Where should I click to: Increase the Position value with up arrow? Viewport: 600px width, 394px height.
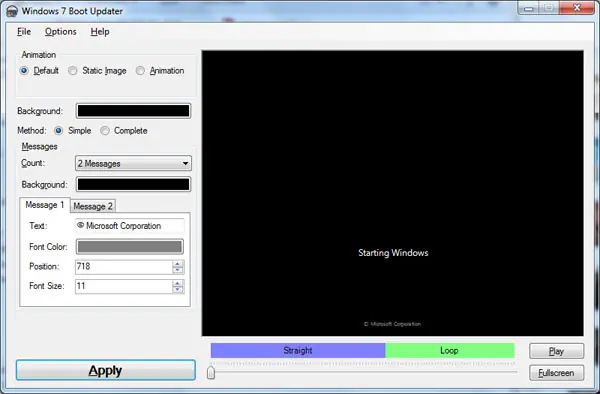tap(178, 264)
